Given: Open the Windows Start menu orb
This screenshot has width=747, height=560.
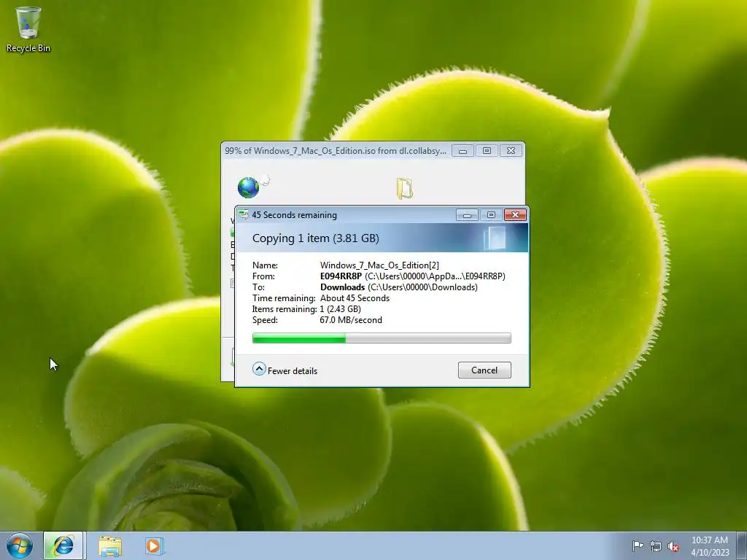Looking at the screenshot, I should click(20, 545).
